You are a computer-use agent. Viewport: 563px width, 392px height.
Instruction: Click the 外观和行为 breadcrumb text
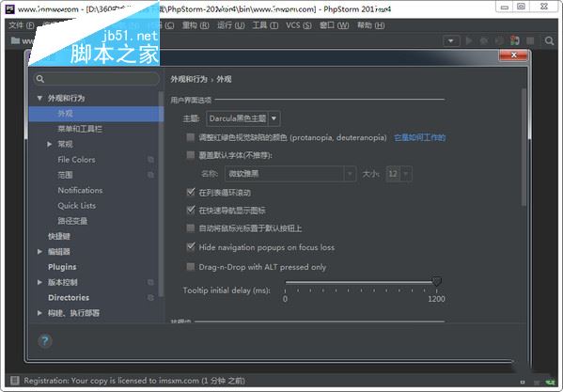tap(189, 79)
